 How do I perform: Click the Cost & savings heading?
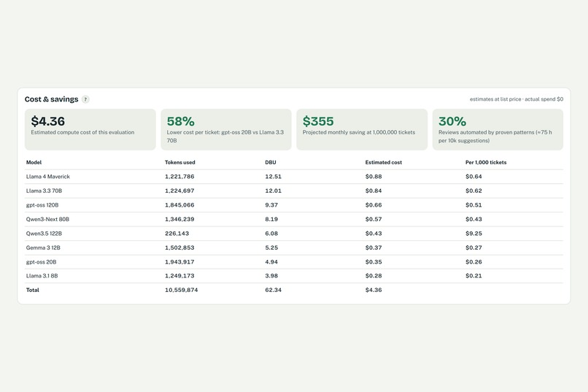click(51, 99)
